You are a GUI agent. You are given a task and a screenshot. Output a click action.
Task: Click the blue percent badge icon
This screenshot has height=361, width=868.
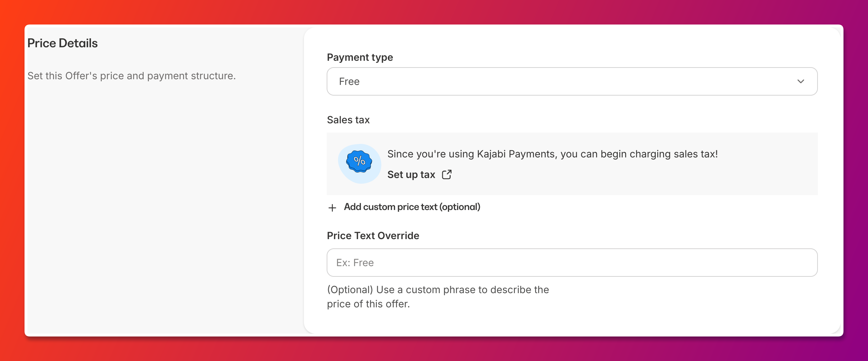click(359, 161)
